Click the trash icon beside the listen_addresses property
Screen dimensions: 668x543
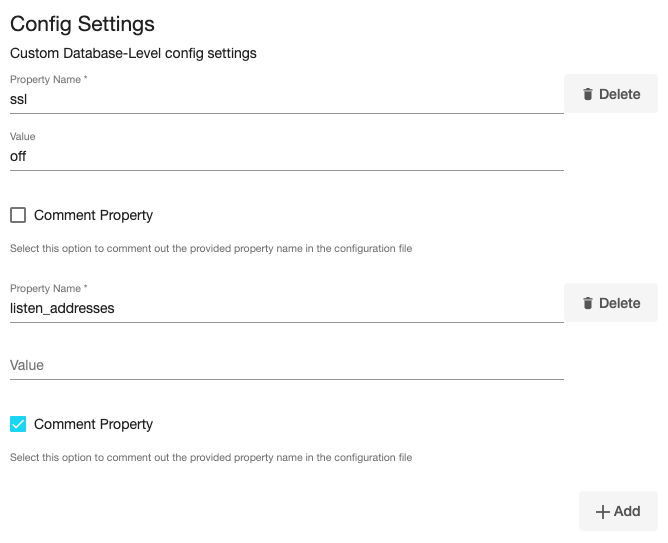588,303
